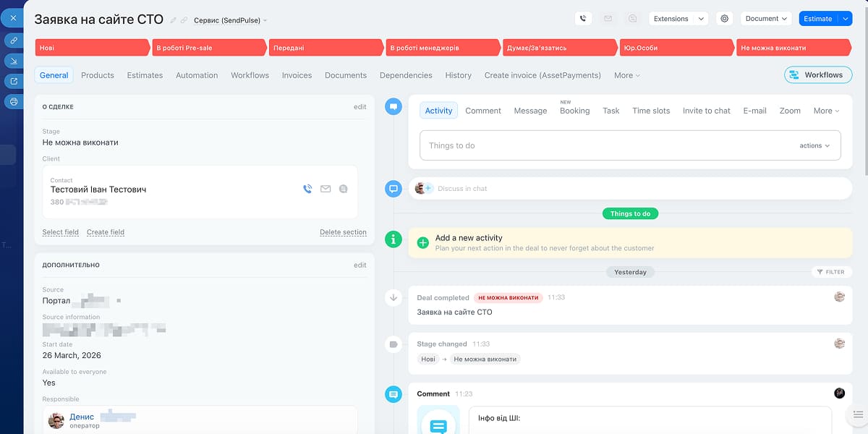868x434 pixels.
Task: Select the Booking activity tab
Action: tap(574, 111)
